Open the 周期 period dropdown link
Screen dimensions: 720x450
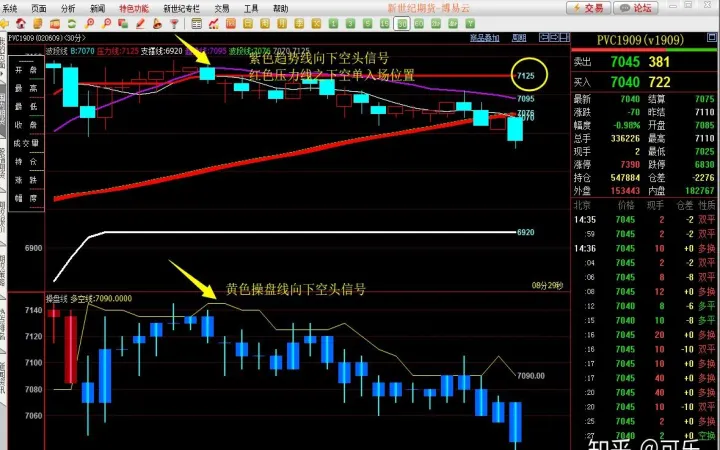pyautogui.click(x=519, y=38)
